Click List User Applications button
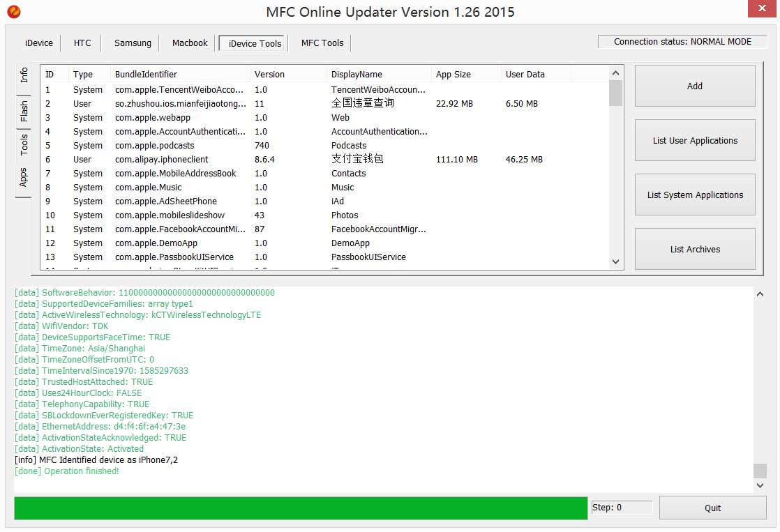The image size is (780, 532). tap(695, 141)
